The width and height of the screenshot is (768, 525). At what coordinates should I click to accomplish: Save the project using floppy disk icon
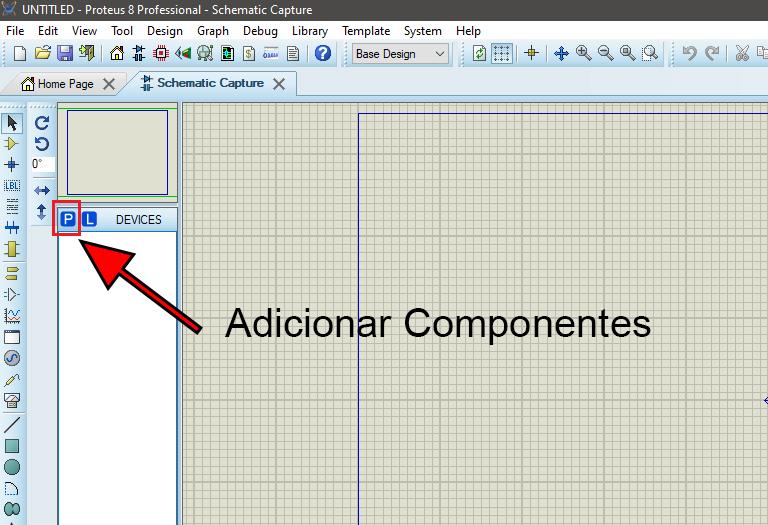[x=65, y=53]
